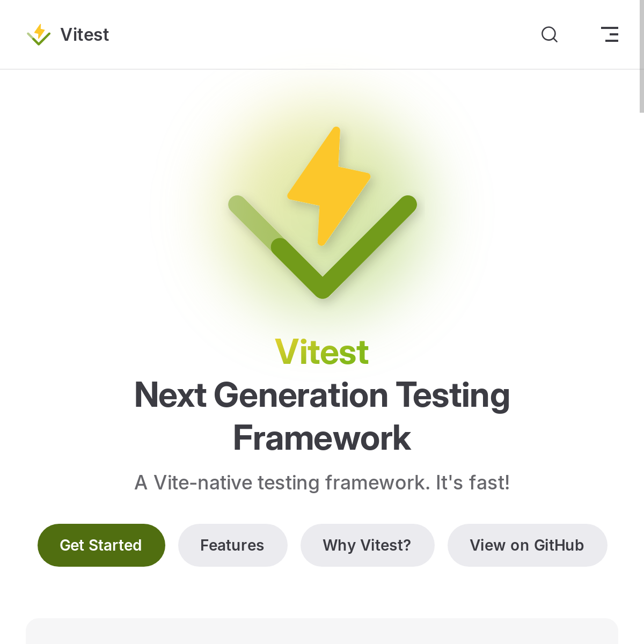
Task: Click the Vitest site title in header
Action: [85, 35]
